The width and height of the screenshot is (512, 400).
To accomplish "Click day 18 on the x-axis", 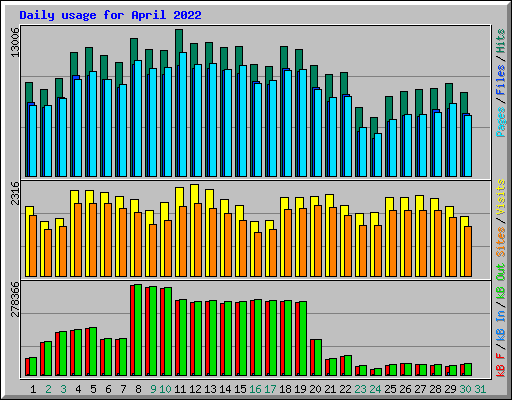I will click(285, 389).
